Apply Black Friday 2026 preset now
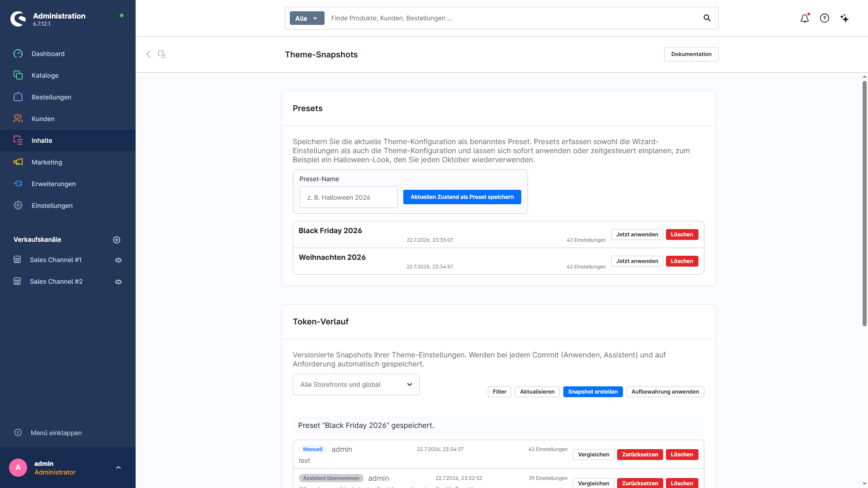Viewport: 868px width, 488px height. pos(637,235)
